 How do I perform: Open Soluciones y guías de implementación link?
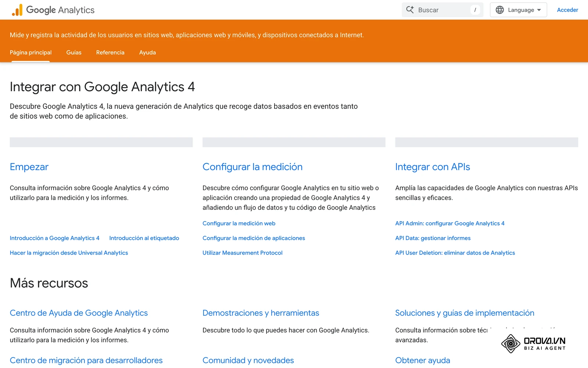coord(465,313)
